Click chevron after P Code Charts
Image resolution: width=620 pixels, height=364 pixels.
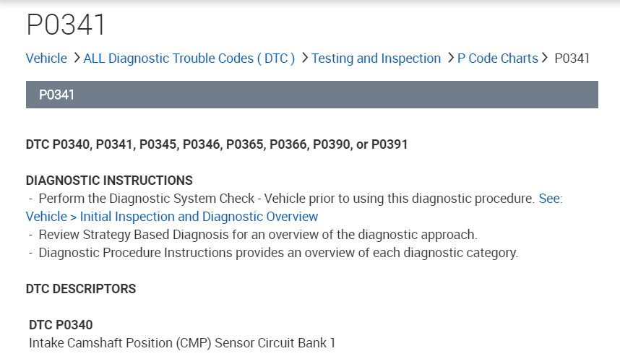pos(545,58)
